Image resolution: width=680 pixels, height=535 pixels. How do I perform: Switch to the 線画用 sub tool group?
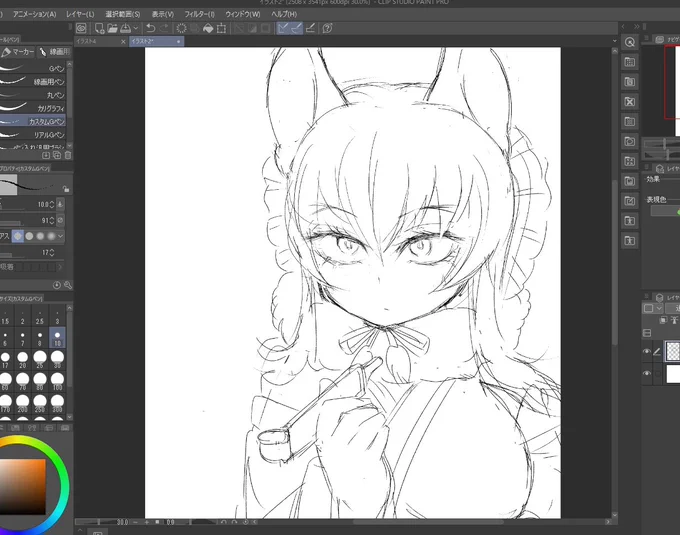tap(54, 52)
